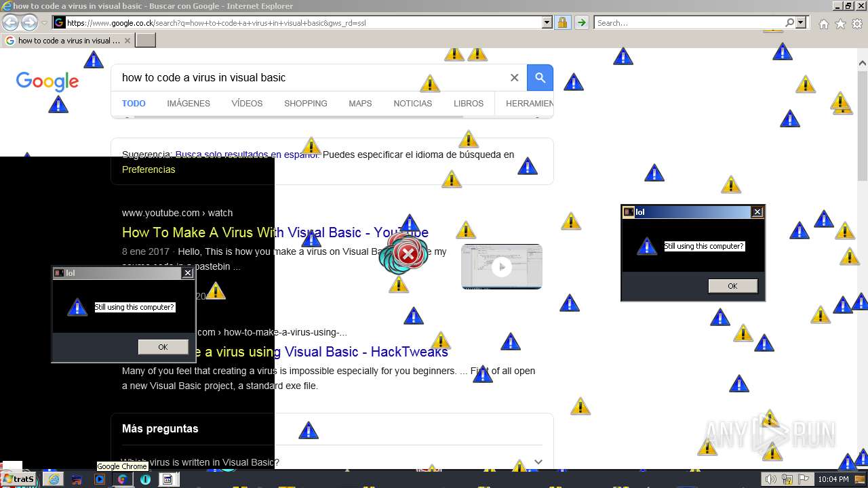868x488 pixels.
Task: Go forward with the IE forward arrow
Action: pyautogui.click(x=29, y=22)
